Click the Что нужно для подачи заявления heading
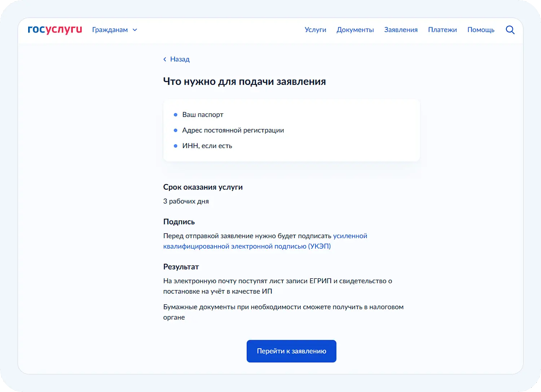This screenshot has height=392, width=541. (x=245, y=81)
